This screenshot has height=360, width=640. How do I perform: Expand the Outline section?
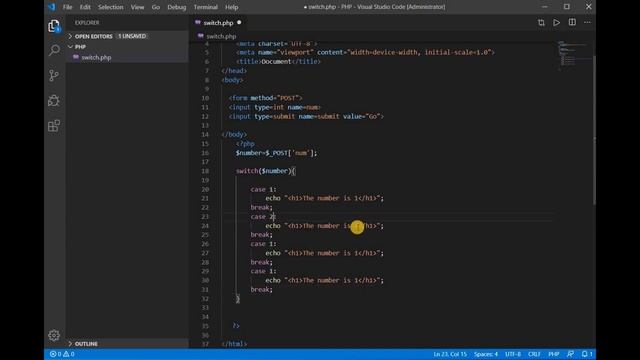click(127, 344)
